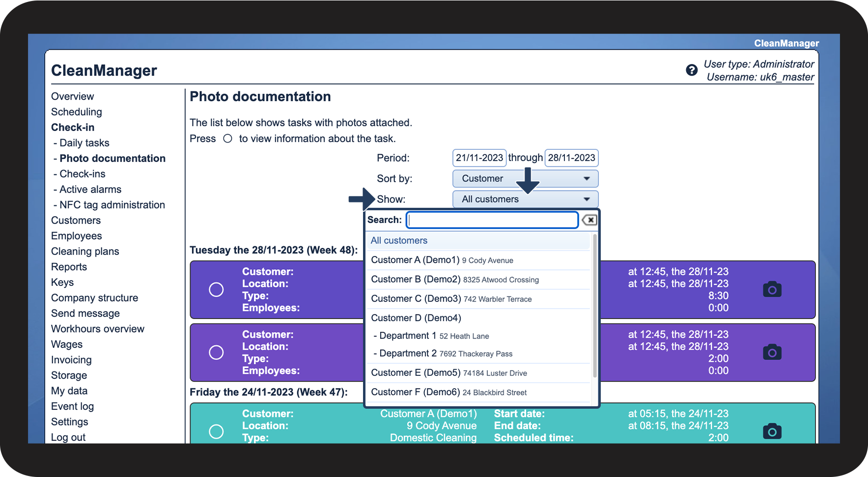This screenshot has width=868, height=477.
Task: Click the clear search backspace icon
Action: tap(589, 220)
